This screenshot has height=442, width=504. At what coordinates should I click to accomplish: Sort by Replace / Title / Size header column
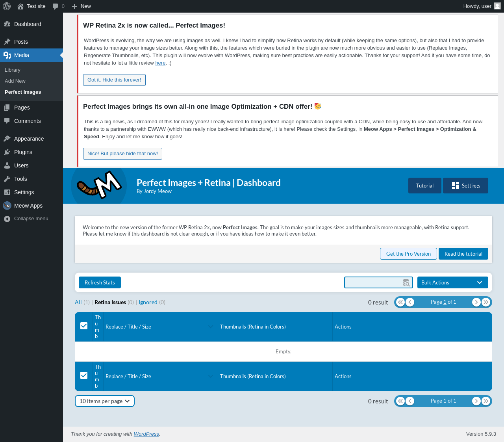click(161, 327)
